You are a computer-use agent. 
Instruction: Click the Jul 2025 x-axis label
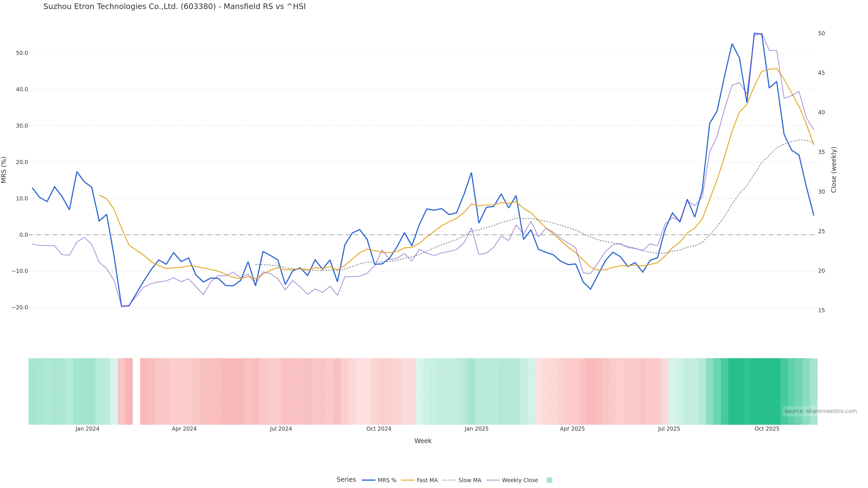pos(669,429)
